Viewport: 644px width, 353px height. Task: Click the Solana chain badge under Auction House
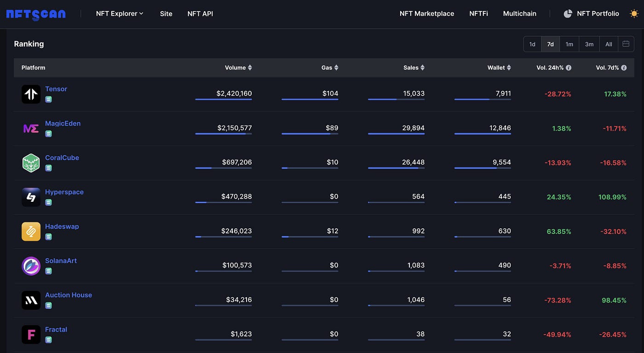[x=48, y=305]
